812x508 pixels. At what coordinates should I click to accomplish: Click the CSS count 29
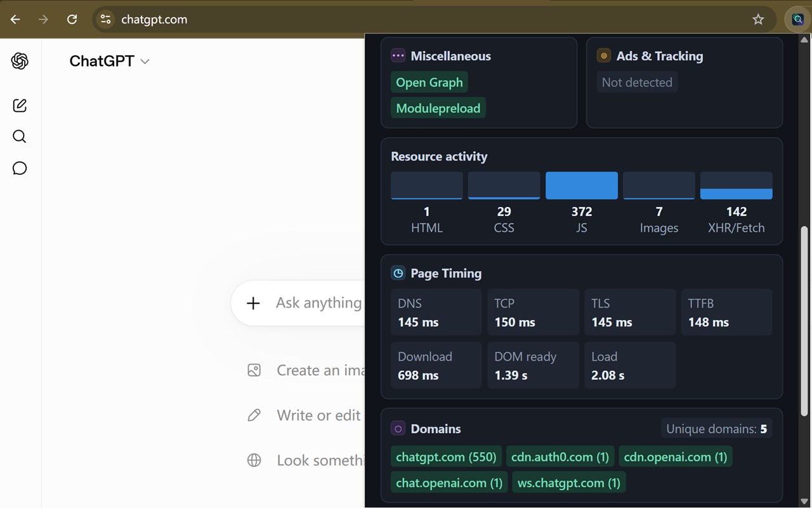(504, 211)
